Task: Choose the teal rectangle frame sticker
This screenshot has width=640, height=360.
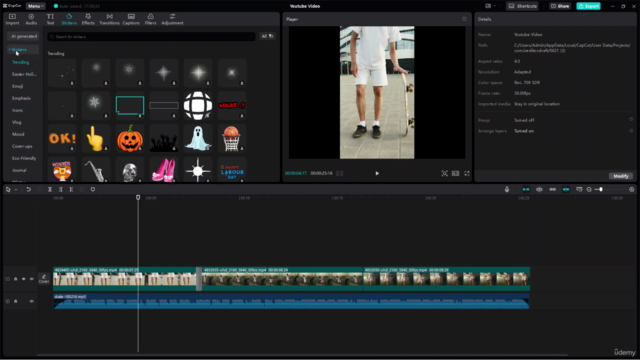Action: coord(130,105)
